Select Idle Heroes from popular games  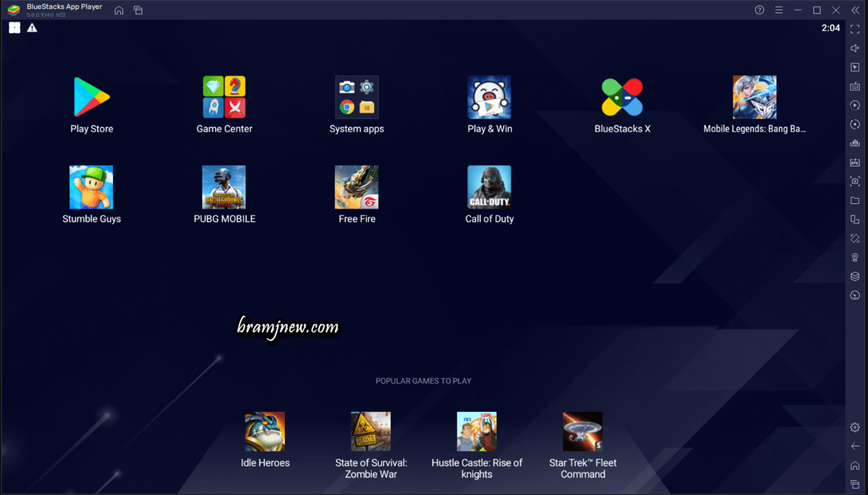(265, 431)
